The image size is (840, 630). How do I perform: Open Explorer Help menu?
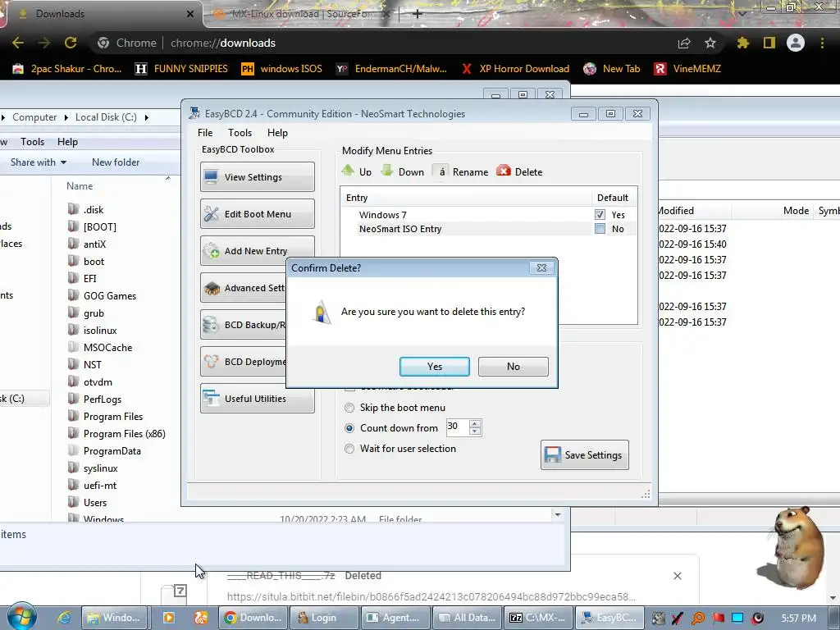[67, 142]
